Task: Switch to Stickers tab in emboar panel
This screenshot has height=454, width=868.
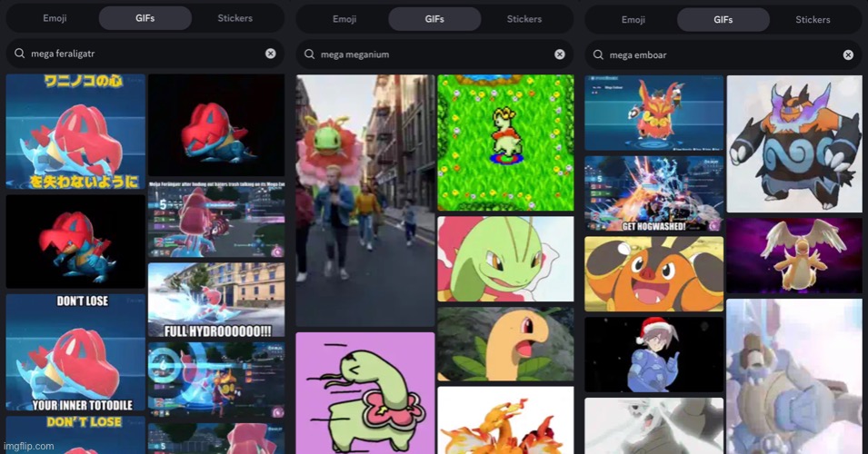Action: [813, 19]
